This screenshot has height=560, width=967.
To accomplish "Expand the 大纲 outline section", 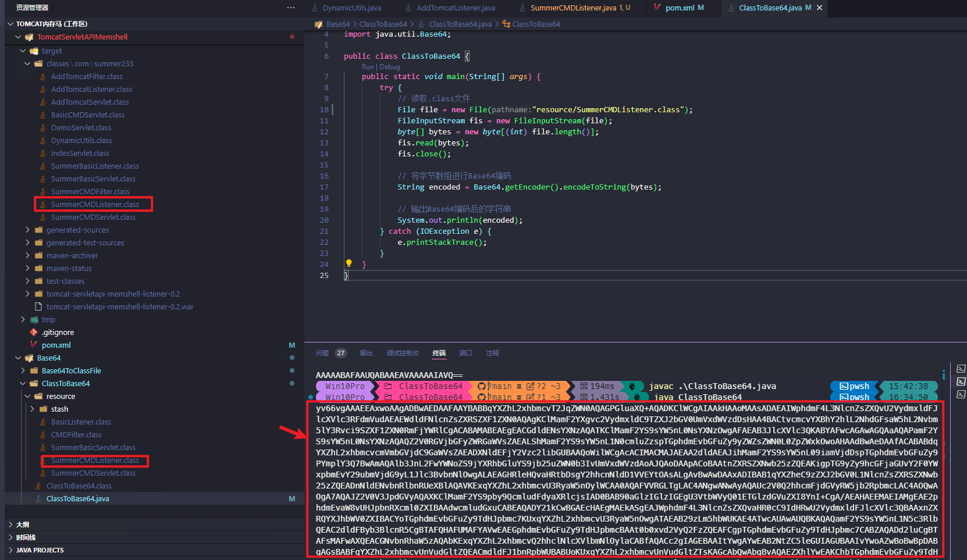I will (10, 525).
